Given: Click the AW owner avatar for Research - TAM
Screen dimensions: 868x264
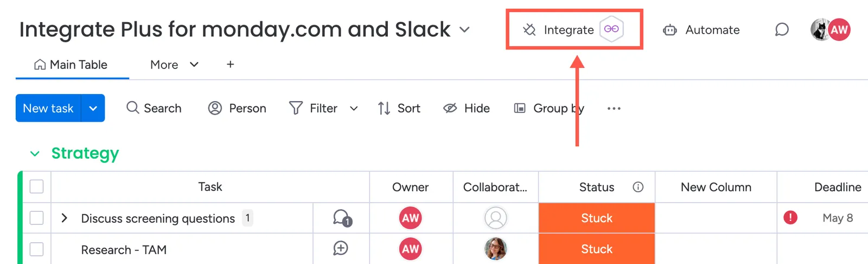Looking at the screenshot, I should coord(411,249).
